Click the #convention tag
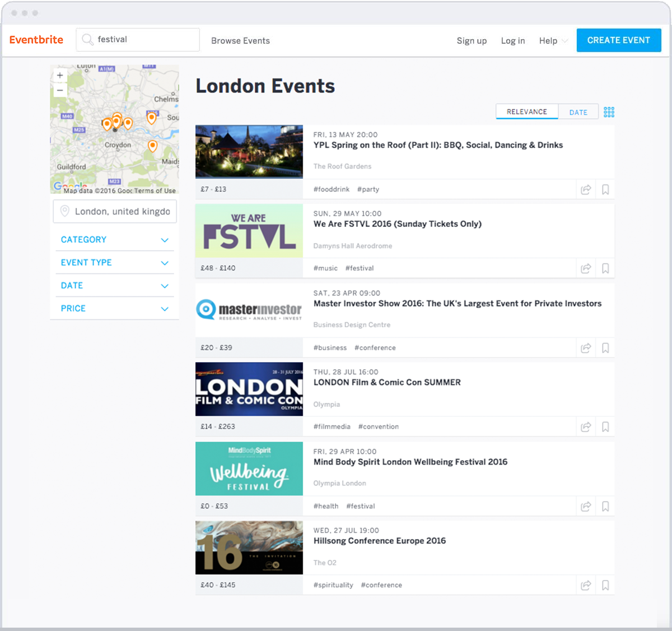 (x=379, y=427)
